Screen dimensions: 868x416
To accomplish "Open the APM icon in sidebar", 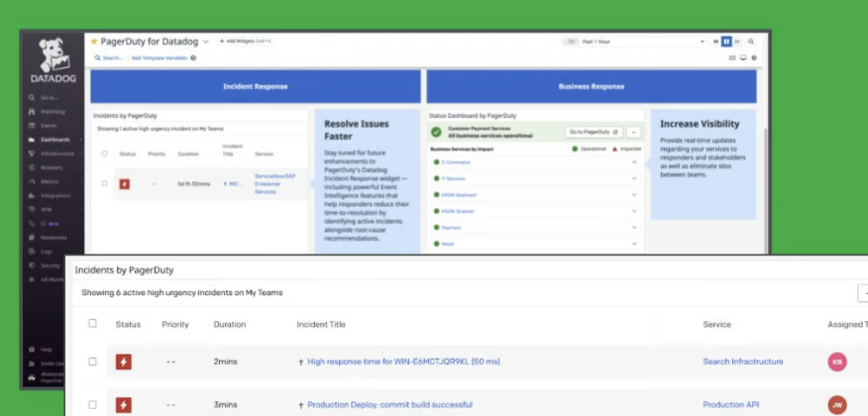I will click(x=32, y=210).
